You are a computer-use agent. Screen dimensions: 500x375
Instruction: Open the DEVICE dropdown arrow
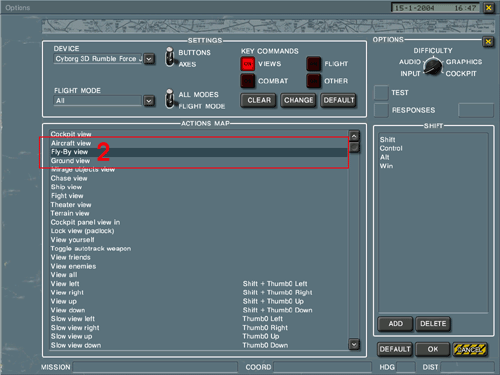pyautogui.click(x=149, y=59)
